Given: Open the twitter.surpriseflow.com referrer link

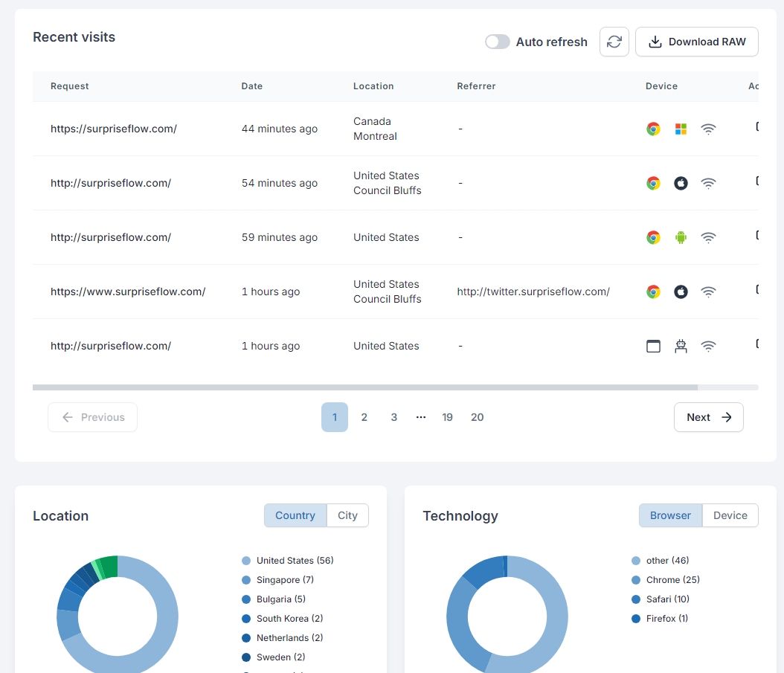Looking at the screenshot, I should tap(533, 292).
